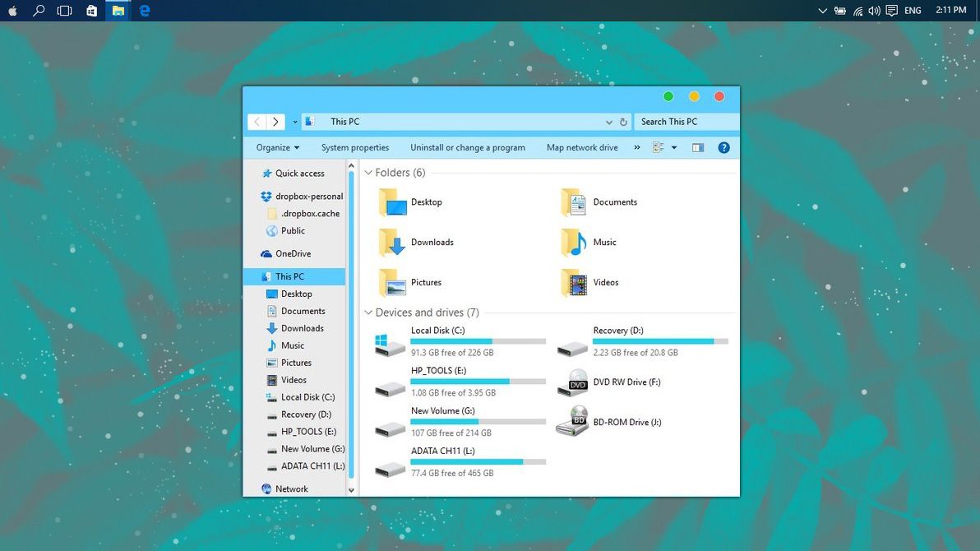980x551 pixels.
Task: Open the DVD RW Drive (F:) icon
Action: tap(572, 382)
